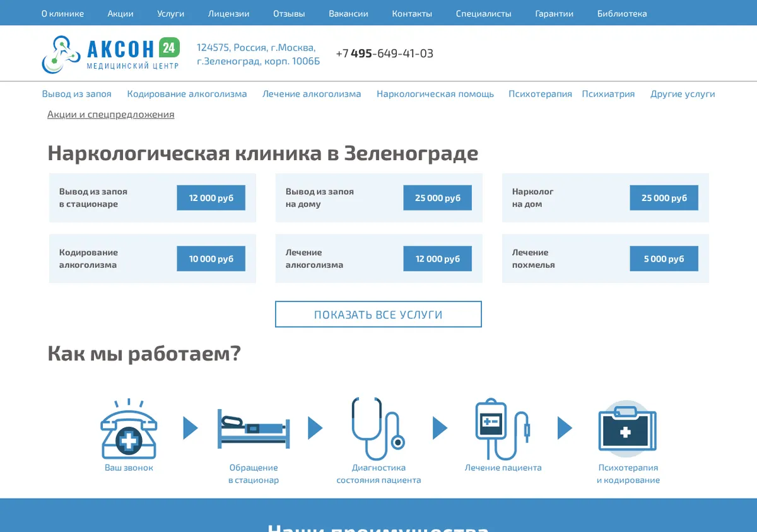The width and height of the screenshot is (757, 532).
Task: Select the 5 000 руб 'Лечение похмелья' price
Action: [664, 259]
